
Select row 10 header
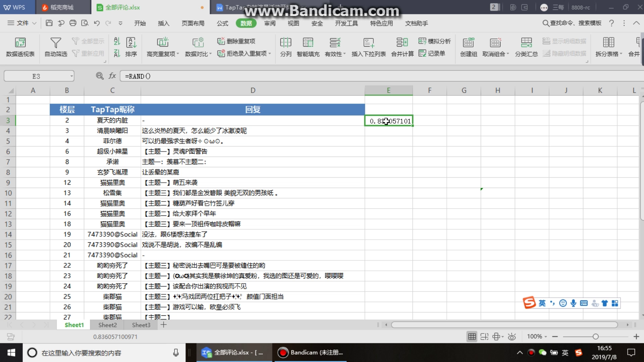click(8, 193)
